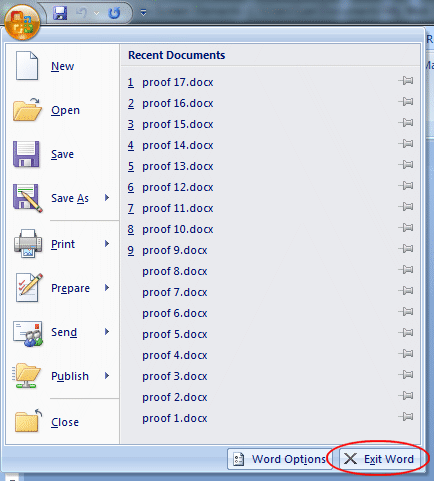The image size is (434, 481).
Task: Open recent document proof 16.docx
Action: coord(178,103)
